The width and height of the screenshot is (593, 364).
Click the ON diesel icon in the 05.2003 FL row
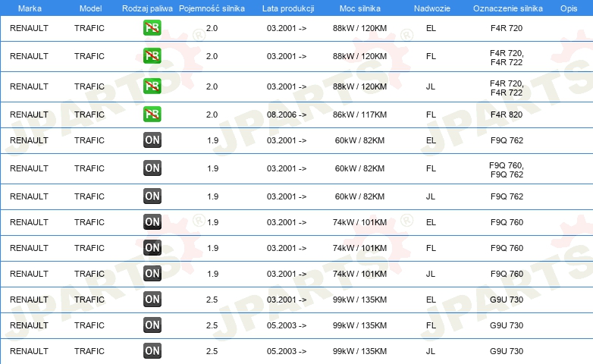pyautogui.click(x=152, y=325)
